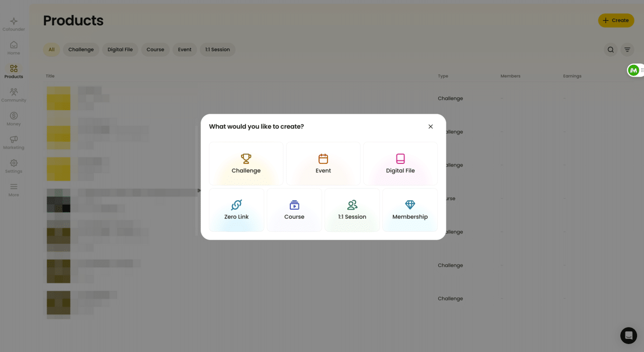Pick the Zero Link option
This screenshot has height=352, width=644.
[x=236, y=210]
